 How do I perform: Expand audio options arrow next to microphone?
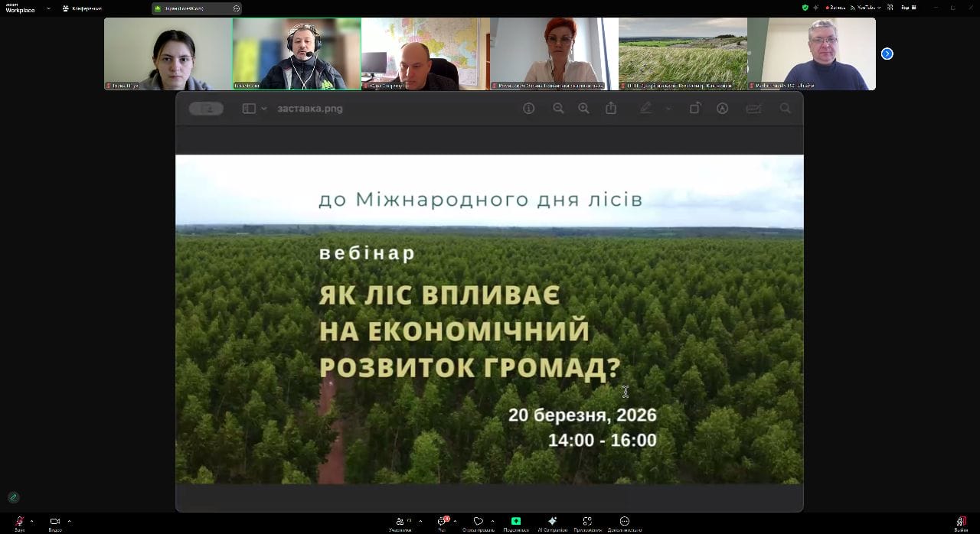pyautogui.click(x=31, y=521)
